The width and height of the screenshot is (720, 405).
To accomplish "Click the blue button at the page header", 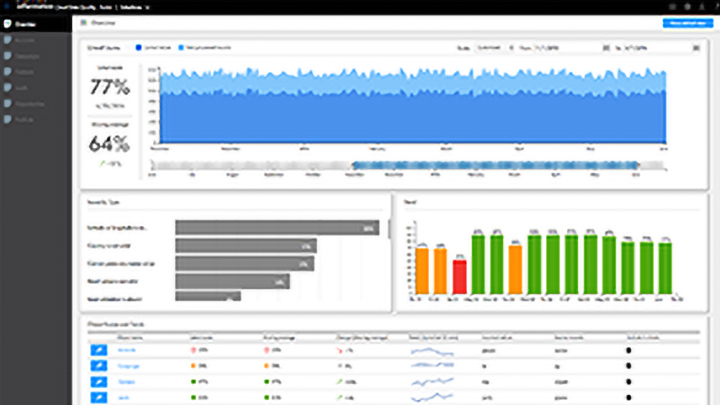I will pyautogui.click(x=687, y=23).
